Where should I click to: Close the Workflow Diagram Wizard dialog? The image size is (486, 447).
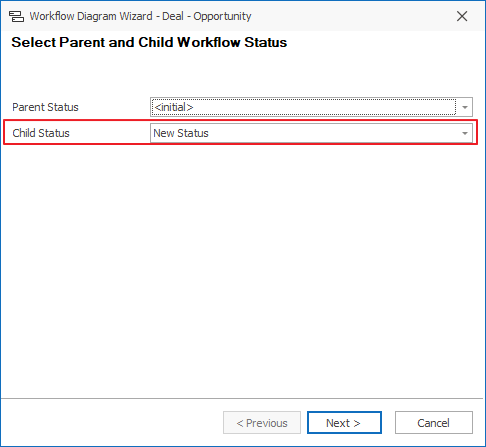click(x=462, y=16)
